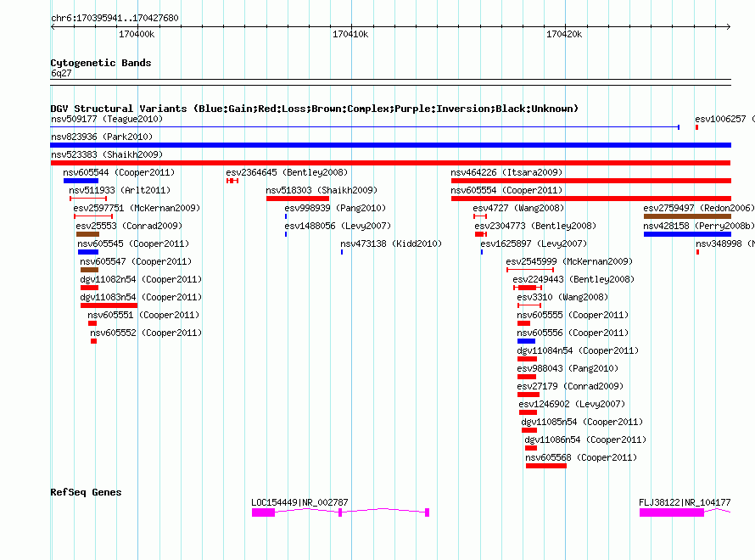This screenshot has width=755, height=560.
Task: Click the magenta exon block of FLJ38122
Action: click(x=672, y=512)
